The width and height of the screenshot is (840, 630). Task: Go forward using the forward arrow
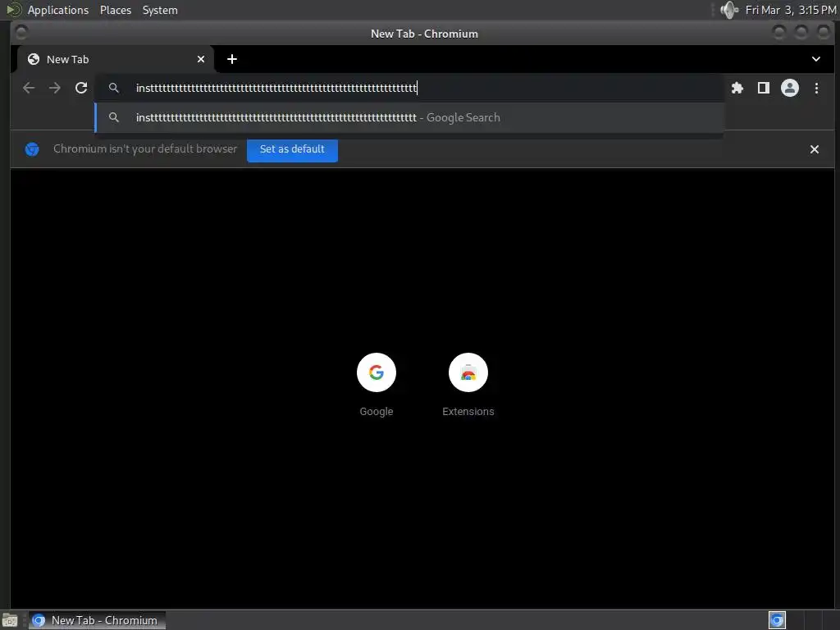55,88
